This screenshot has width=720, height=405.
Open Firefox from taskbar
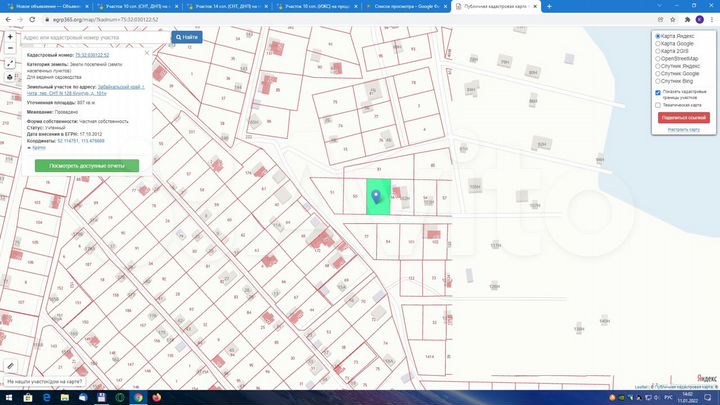click(157, 398)
